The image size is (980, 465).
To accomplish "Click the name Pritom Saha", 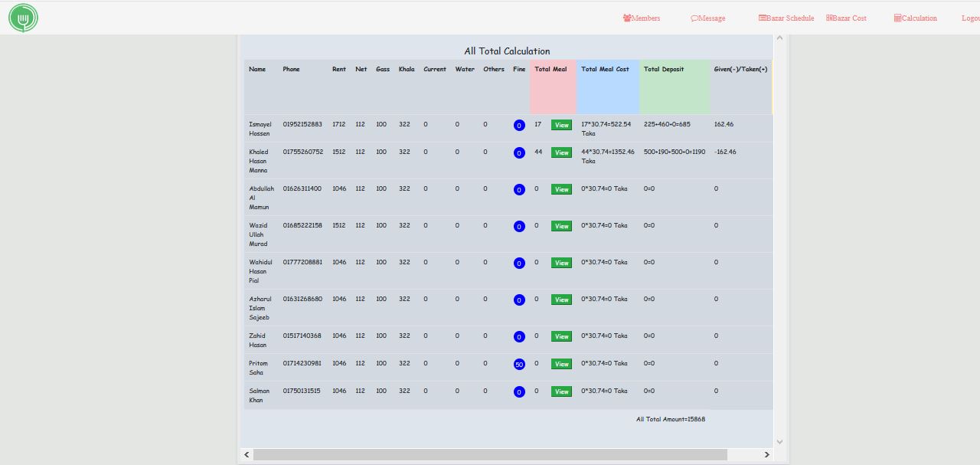I will point(258,368).
